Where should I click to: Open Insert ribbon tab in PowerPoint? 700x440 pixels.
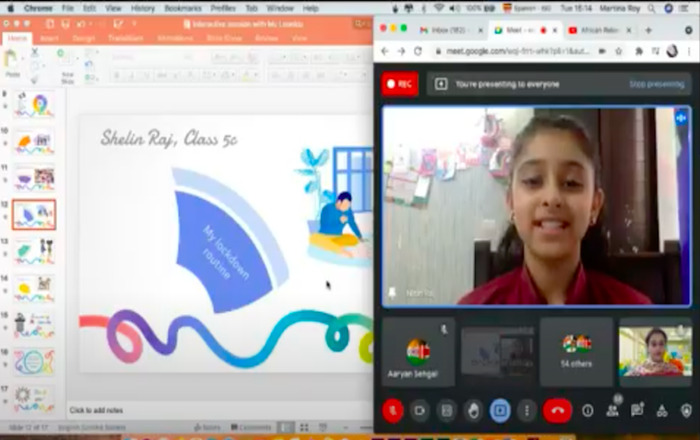(x=49, y=38)
